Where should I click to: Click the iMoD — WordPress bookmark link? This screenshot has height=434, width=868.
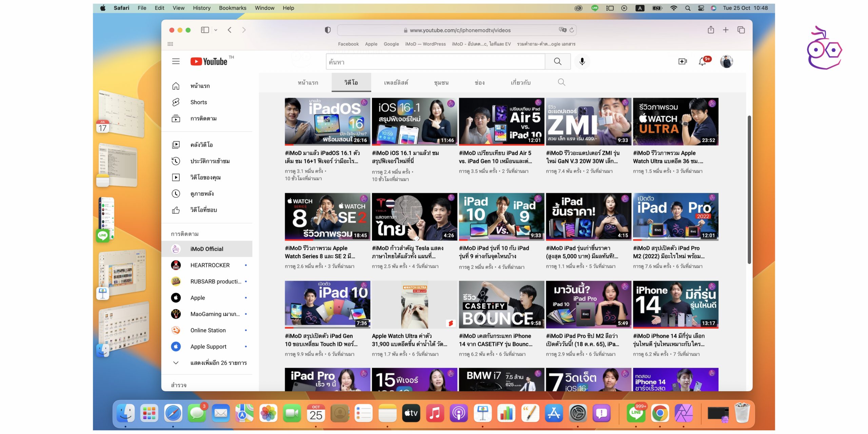(425, 44)
